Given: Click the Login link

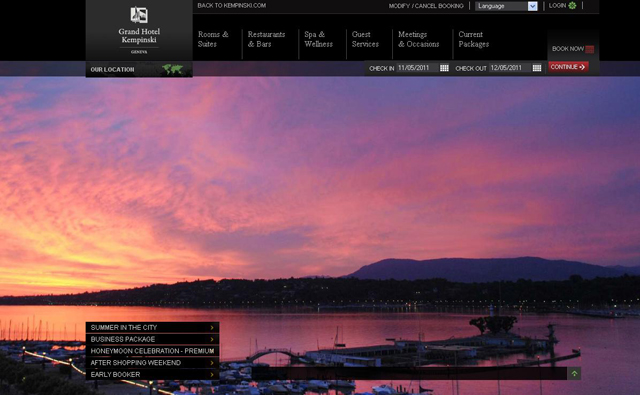Looking at the screenshot, I should tap(557, 6).
